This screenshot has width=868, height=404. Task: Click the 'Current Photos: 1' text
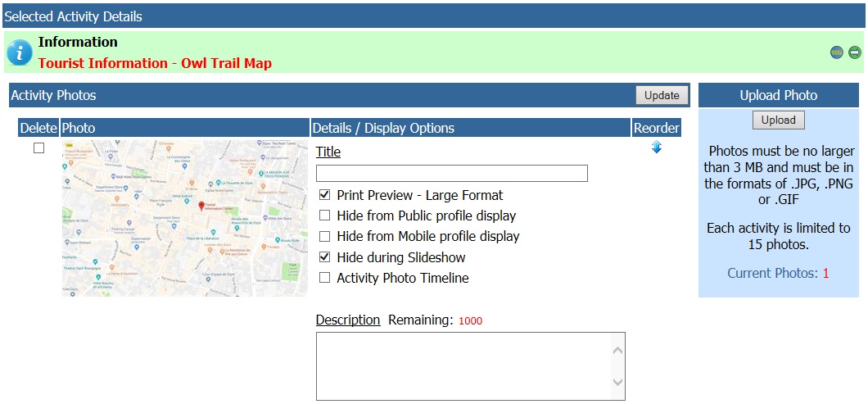click(x=778, y=273)
